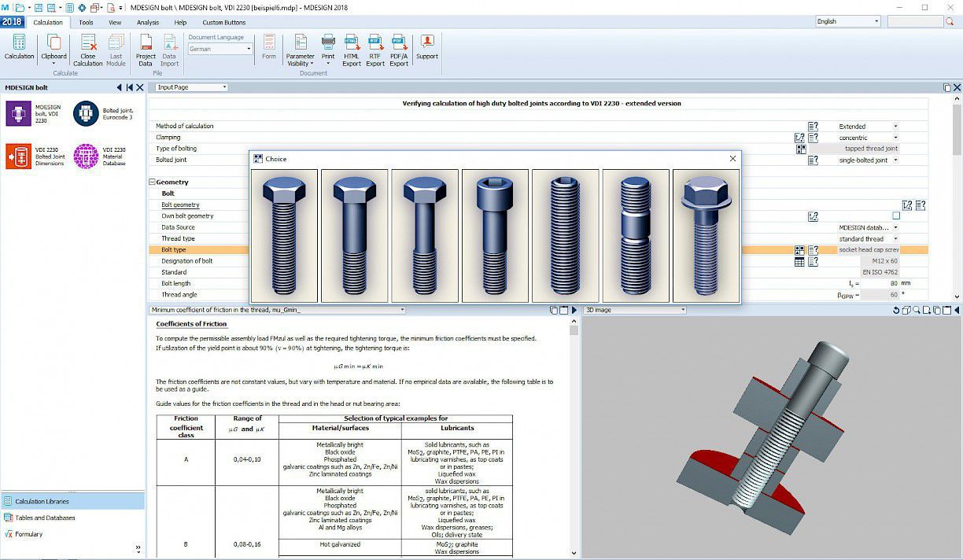Click the PDF/A Export icon
This screenshot has height=560, width=963.
(x=398, y=47)
